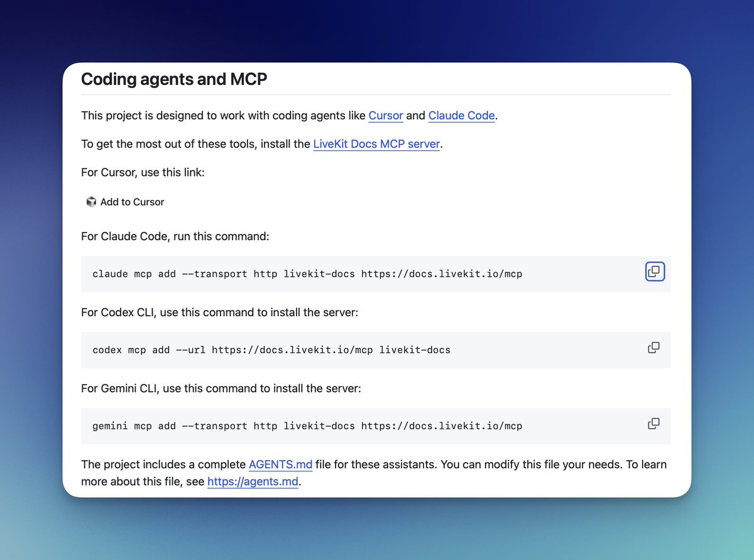This screenshot has width=754, height=560.
Task: Click the codex mcp add command text
Action: coord(271,350)
